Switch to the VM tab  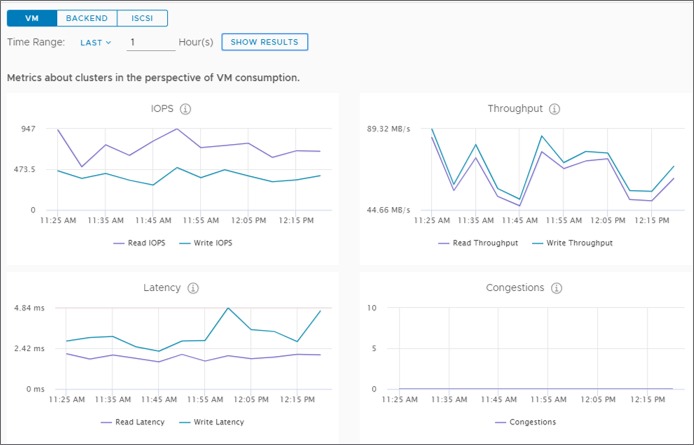32,18
